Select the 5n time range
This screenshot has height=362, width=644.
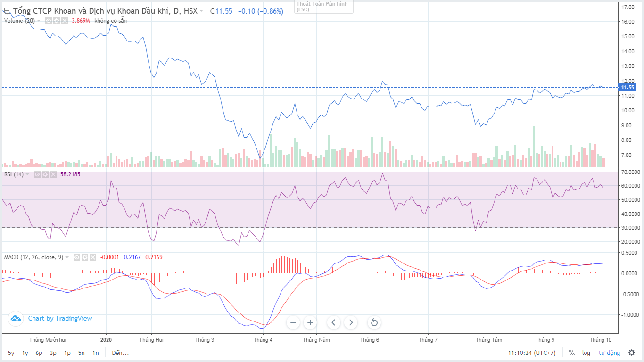(82, 353)
